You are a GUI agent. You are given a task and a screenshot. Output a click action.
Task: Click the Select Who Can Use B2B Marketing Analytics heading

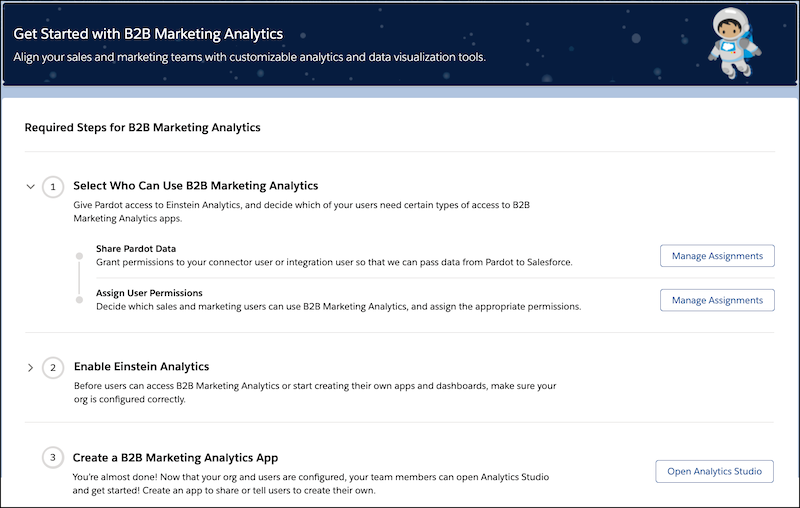(x=195, y=186)
